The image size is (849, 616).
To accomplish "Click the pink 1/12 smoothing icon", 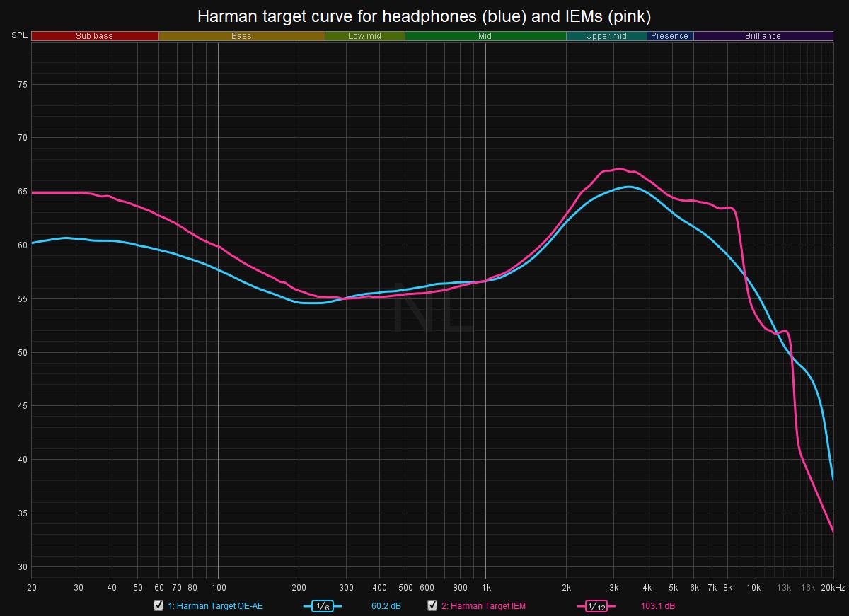I will coord(596,606).
